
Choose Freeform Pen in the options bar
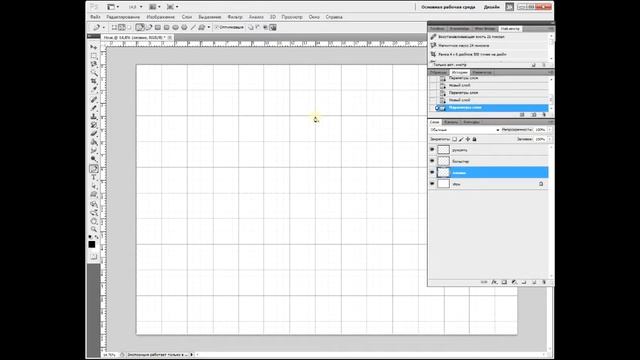(148, 27)
